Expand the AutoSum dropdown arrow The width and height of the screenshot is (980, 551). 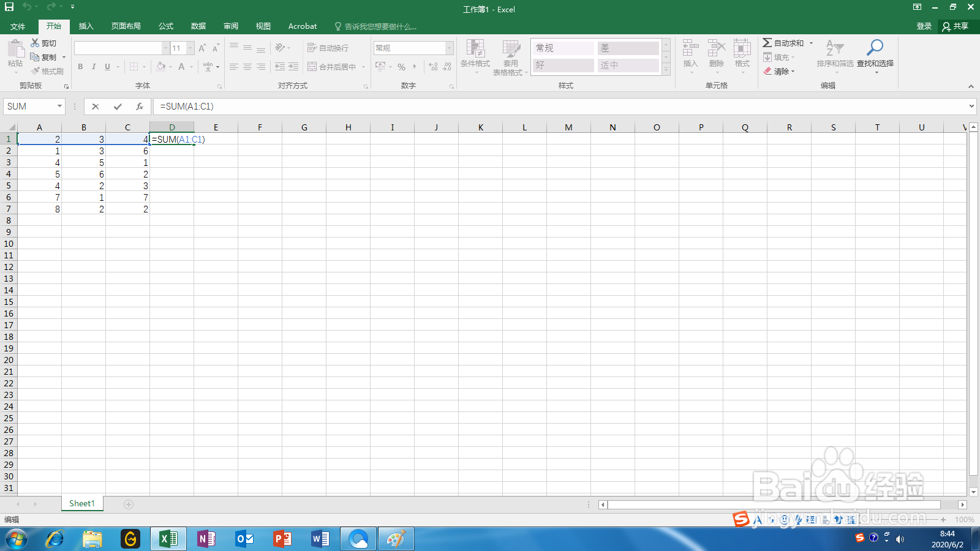pyautogui.click(x=812, y=43)
